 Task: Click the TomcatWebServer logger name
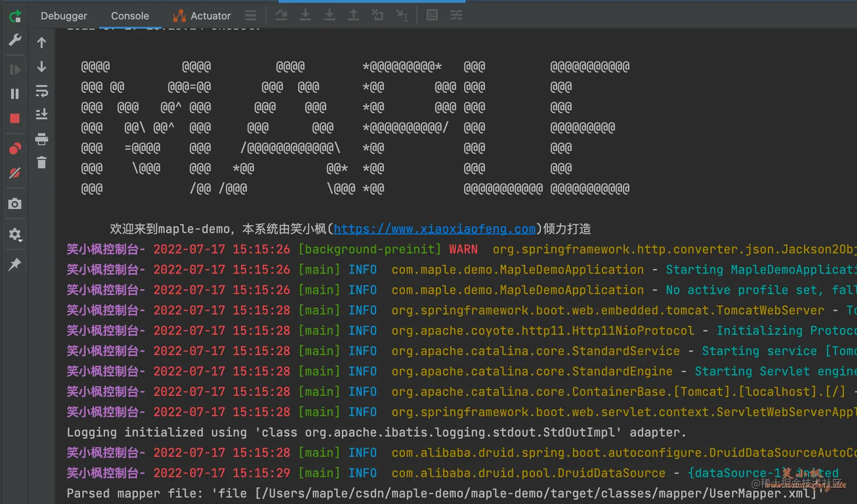608,310
